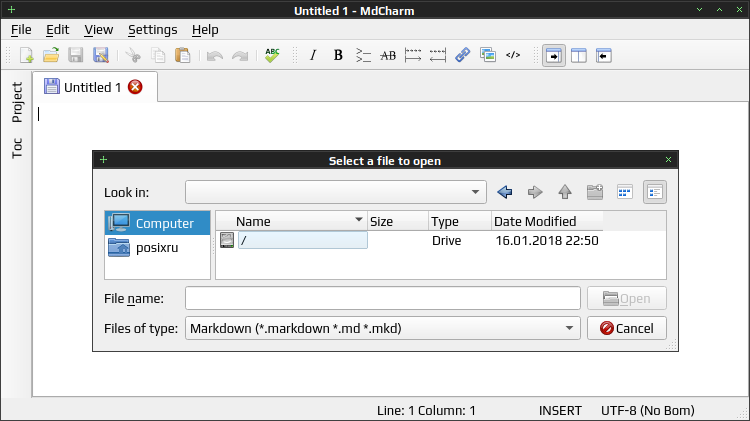Switch file dialog to list view

[625, 192]
